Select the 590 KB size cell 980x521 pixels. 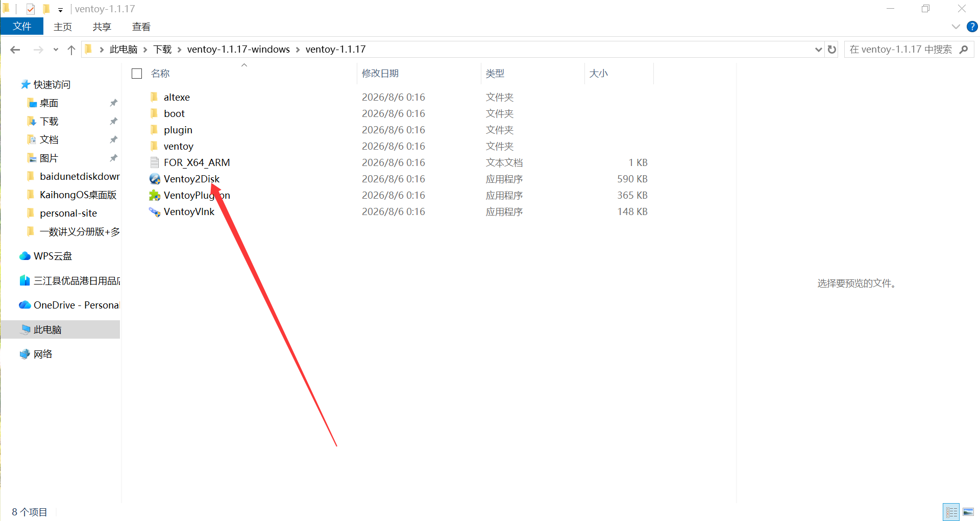click(632, 179)
